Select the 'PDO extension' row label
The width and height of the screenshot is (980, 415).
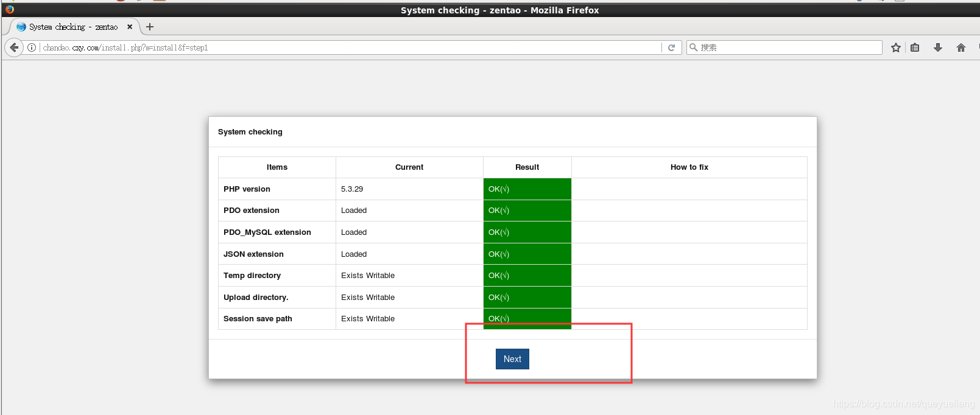[x=252, y=211]
